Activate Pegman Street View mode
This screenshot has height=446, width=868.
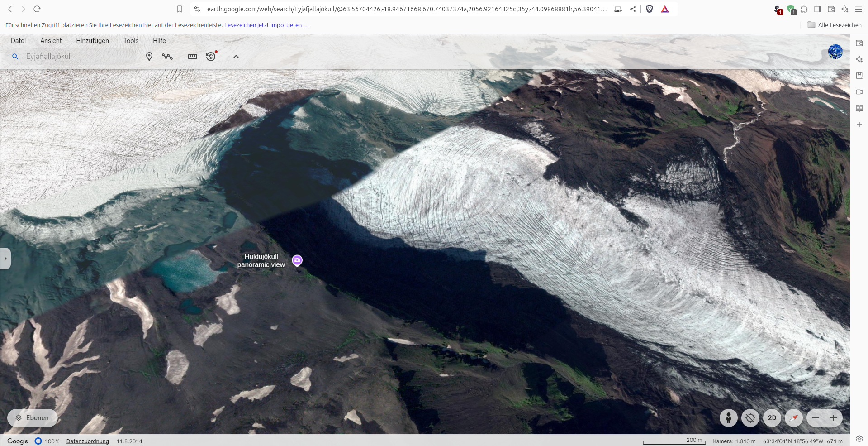point(728,418)
